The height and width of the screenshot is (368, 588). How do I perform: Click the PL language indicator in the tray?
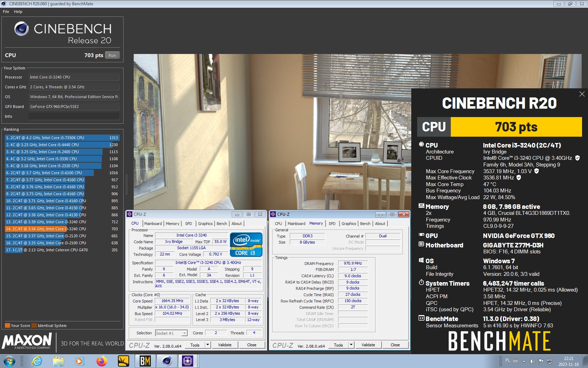point(508,360)
